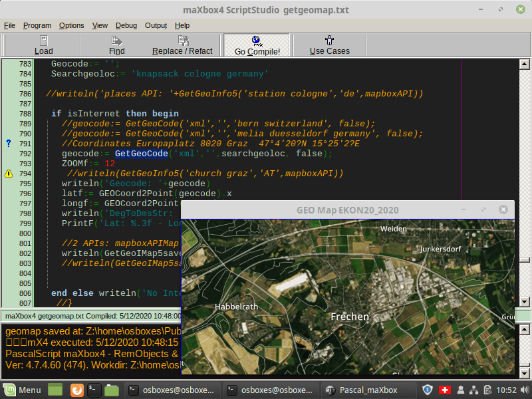Click the shield icon in system tray

click(428, 390)
